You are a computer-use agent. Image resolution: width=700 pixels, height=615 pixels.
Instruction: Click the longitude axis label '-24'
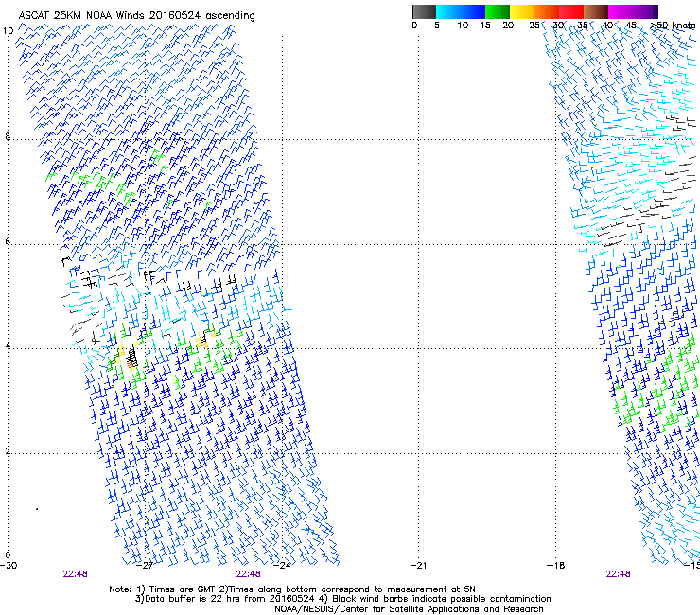click(282, 566)
